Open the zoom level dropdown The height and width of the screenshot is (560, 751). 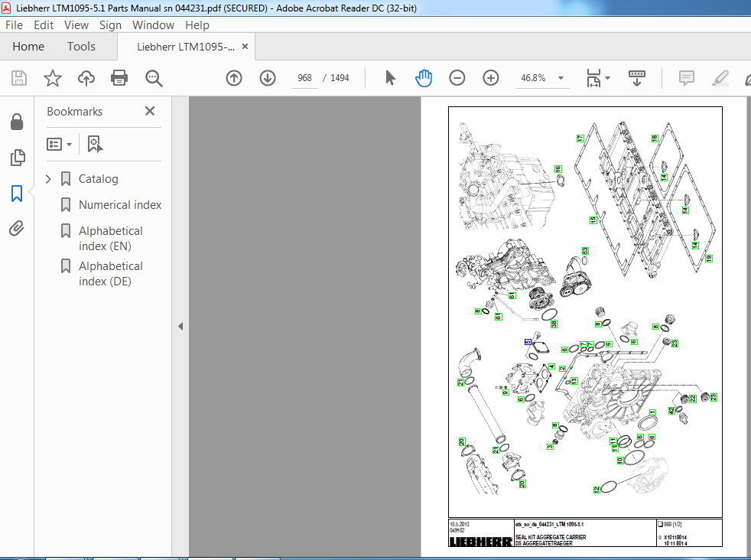[x=561, y=78]
